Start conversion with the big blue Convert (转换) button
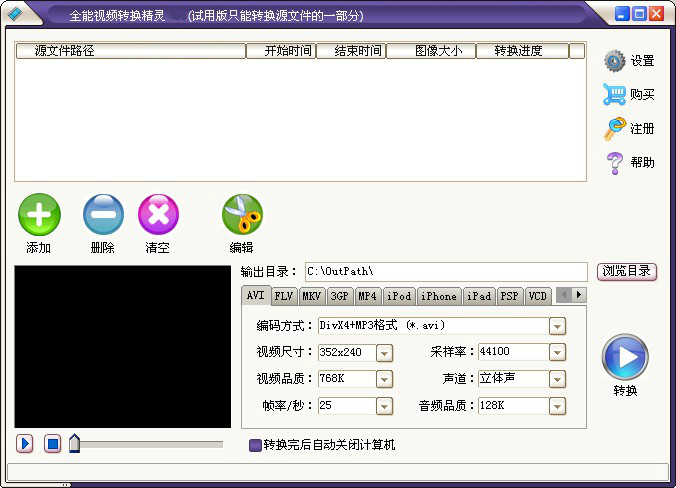676x488 pixels. point(625,357)
